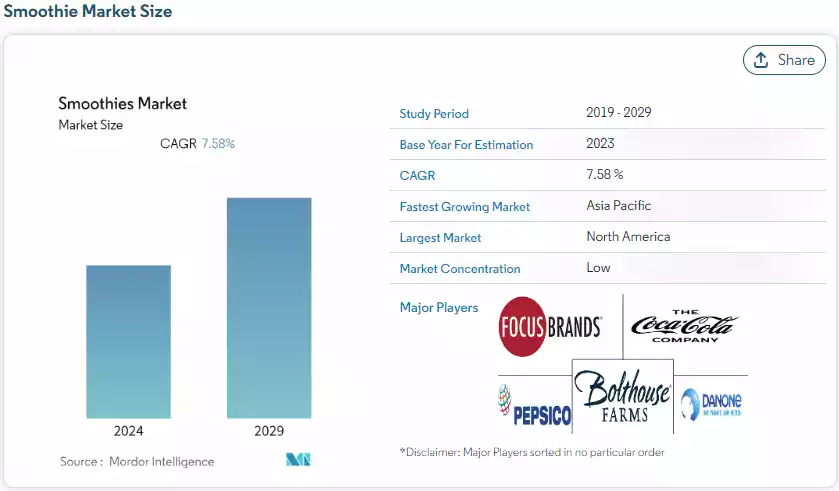The image size is (839, 491).
Task: Click the Smoothie Market Size heading
Action: click(88, 12)
